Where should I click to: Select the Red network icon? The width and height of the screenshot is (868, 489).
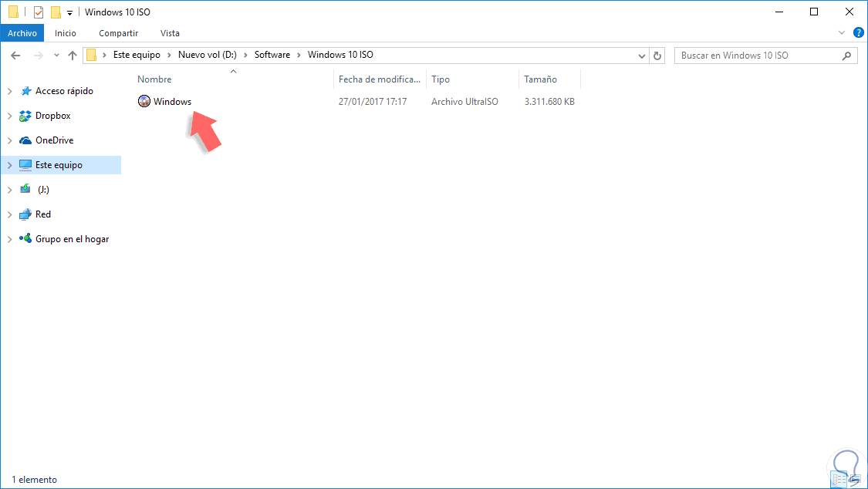[25, 214]
